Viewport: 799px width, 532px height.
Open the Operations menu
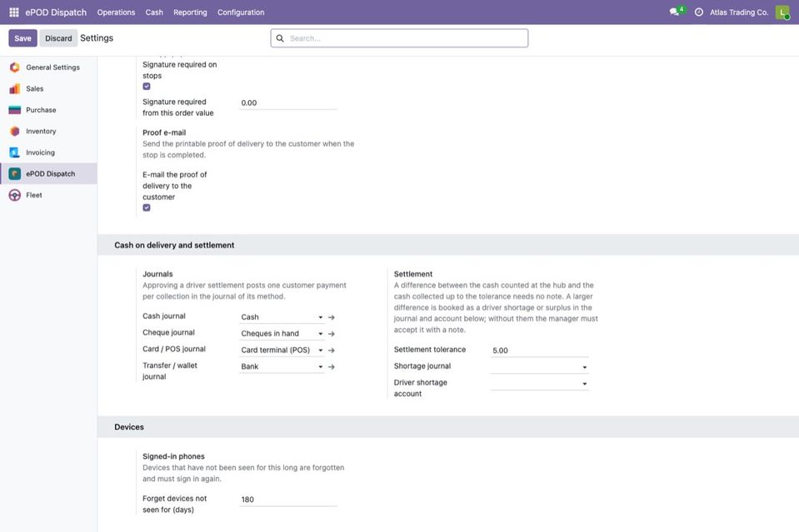point(116,12)
